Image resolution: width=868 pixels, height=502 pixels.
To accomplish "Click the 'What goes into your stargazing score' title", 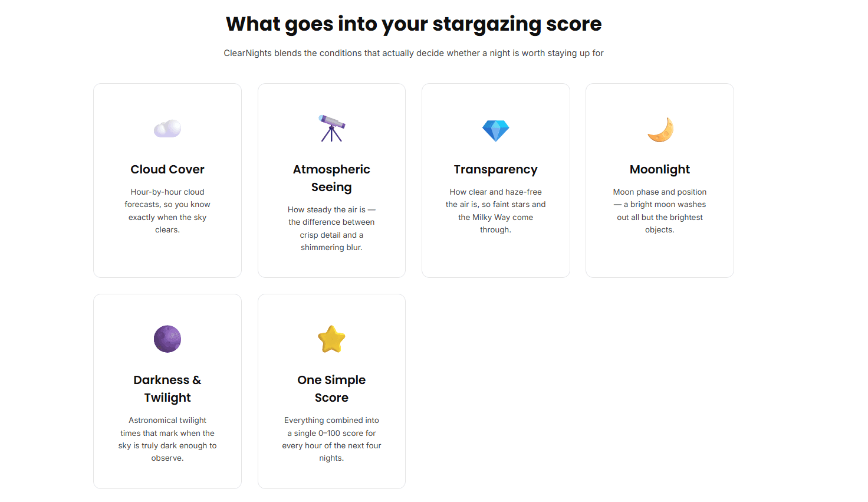I will point(414,24).
